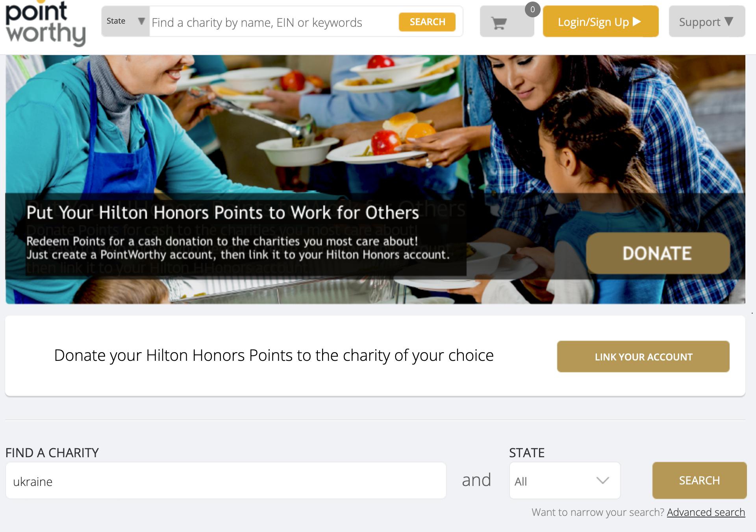Open the shopping cart icon
756x532 pixels.
(x=499, y=23)
